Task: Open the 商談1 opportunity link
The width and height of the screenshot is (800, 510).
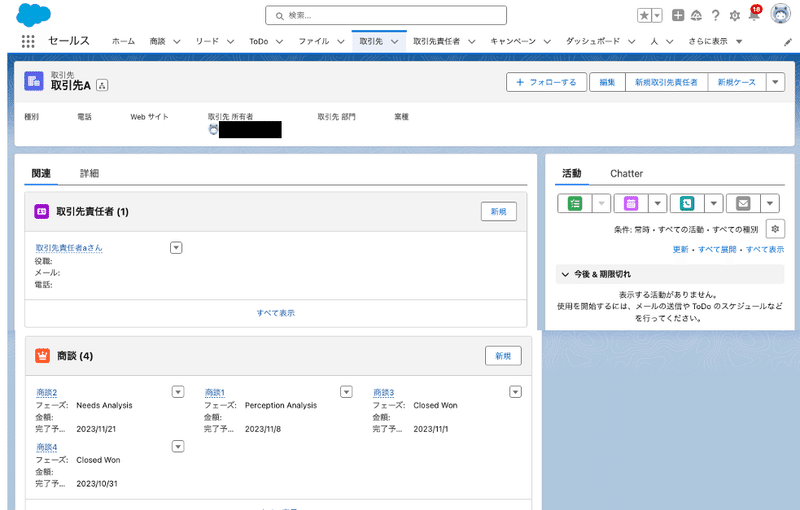Action: pyautogui.click(x=215, y=393)
